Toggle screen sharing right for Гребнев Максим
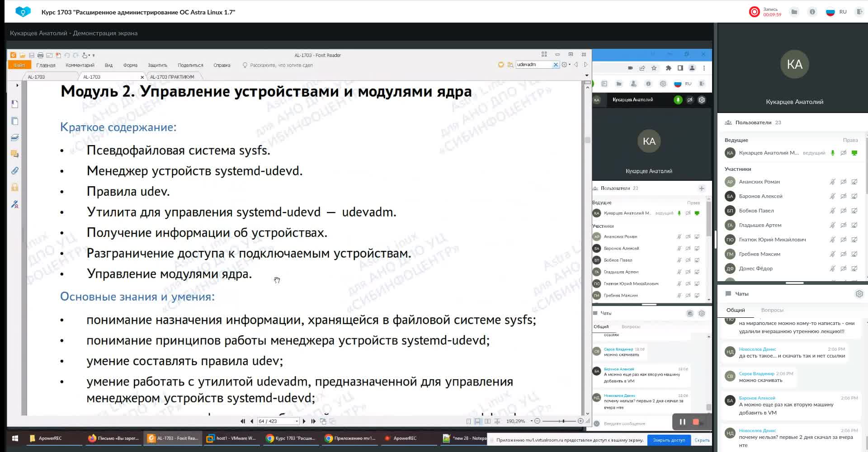868x452 pixels. tap(854, 254)
